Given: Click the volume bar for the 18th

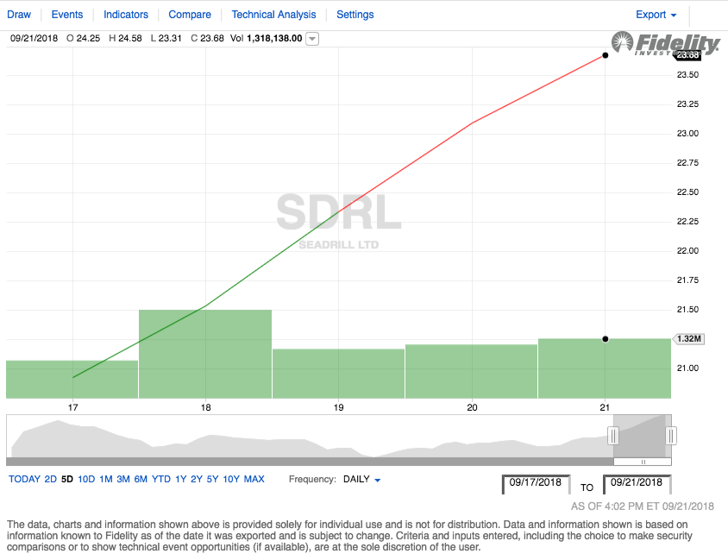Looking at the screenshot, I should pyautogui.click(x=205, y=354).
